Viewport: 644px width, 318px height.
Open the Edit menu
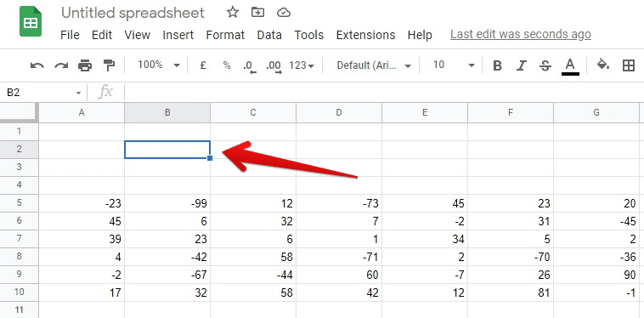click(x=102, y=35)
